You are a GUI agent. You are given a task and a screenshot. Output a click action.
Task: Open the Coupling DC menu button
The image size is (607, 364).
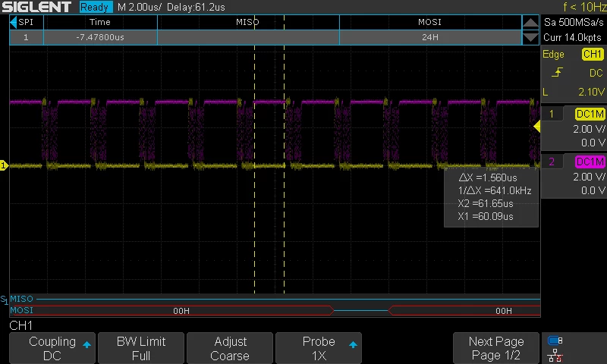tap(52, 348)
